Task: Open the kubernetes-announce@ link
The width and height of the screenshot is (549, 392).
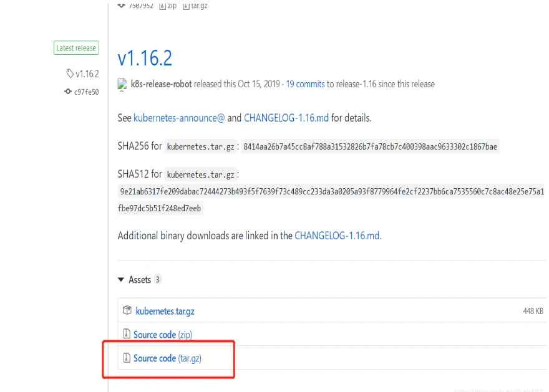Action: 179,118
